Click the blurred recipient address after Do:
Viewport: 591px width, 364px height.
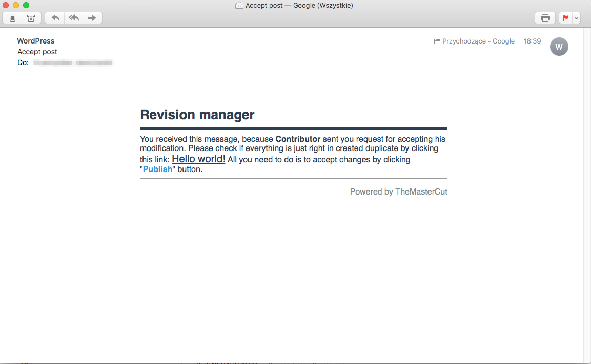[x=73, y=63]
